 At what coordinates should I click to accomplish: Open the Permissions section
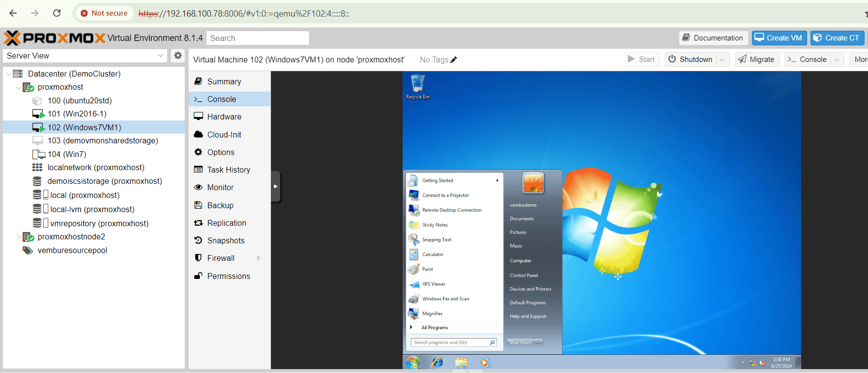[230, 276]
